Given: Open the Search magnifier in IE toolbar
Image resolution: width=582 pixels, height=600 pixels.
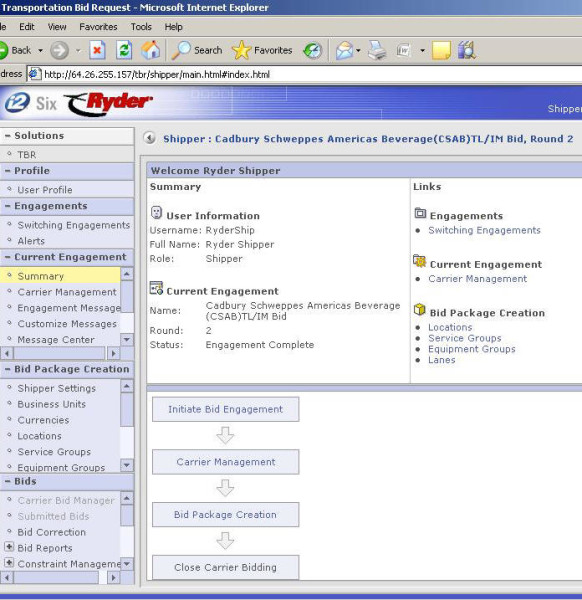Looking at the screenshot, I should tap(197, 50).
